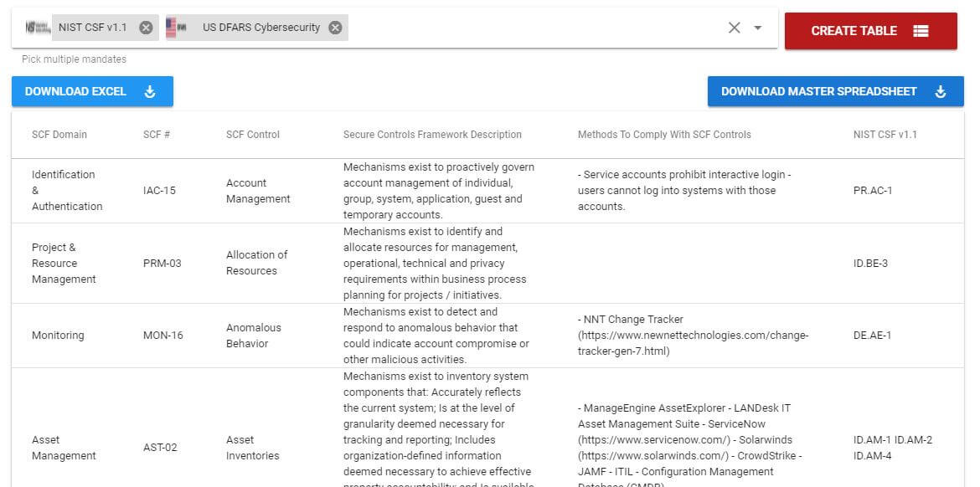The width and height of the screenshot is (980, 487).
Task: Clear all selected mandates with the X
Action: point(734,28)
